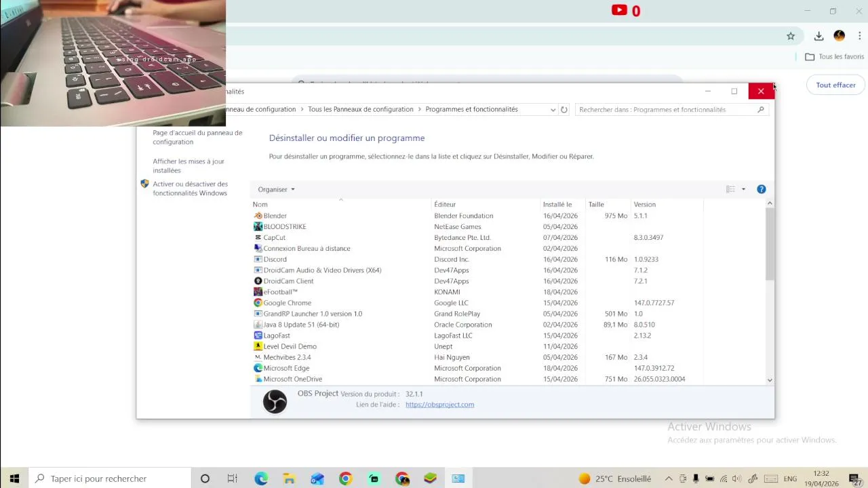Click taskbar clock 12:32
Viewport: 868px width, 488px height.
click(x=821, y=479)
